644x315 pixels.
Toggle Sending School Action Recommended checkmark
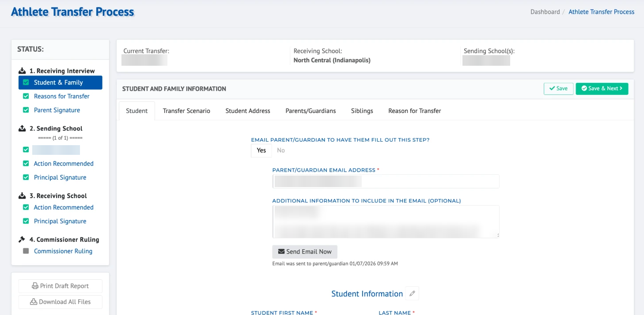[x=26, y=164]
